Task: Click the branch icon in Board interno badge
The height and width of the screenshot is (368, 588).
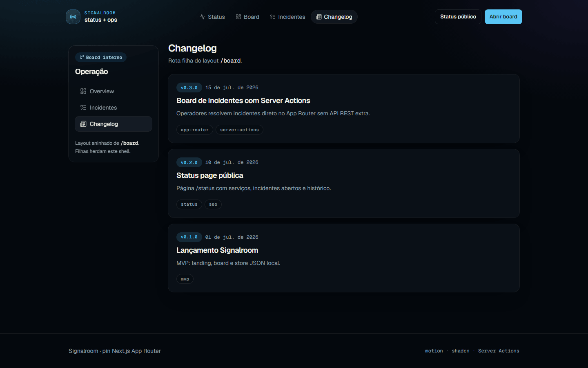Action: (x=82, y=58)
